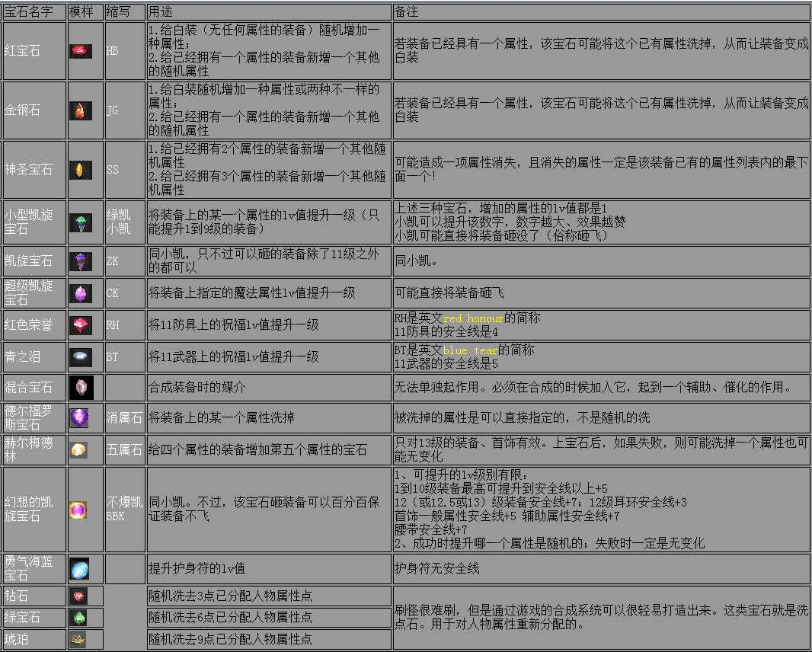The height and width of the screenshot is (652, 812).
Task: Select the 幻想的凯旋宝石 gem icon
Action: pos(79,509)
